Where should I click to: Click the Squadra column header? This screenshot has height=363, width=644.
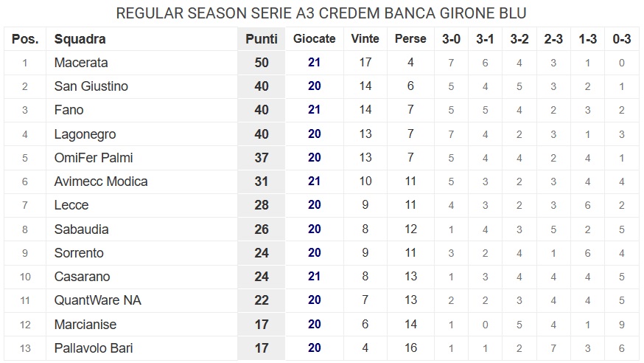point(80,39)
